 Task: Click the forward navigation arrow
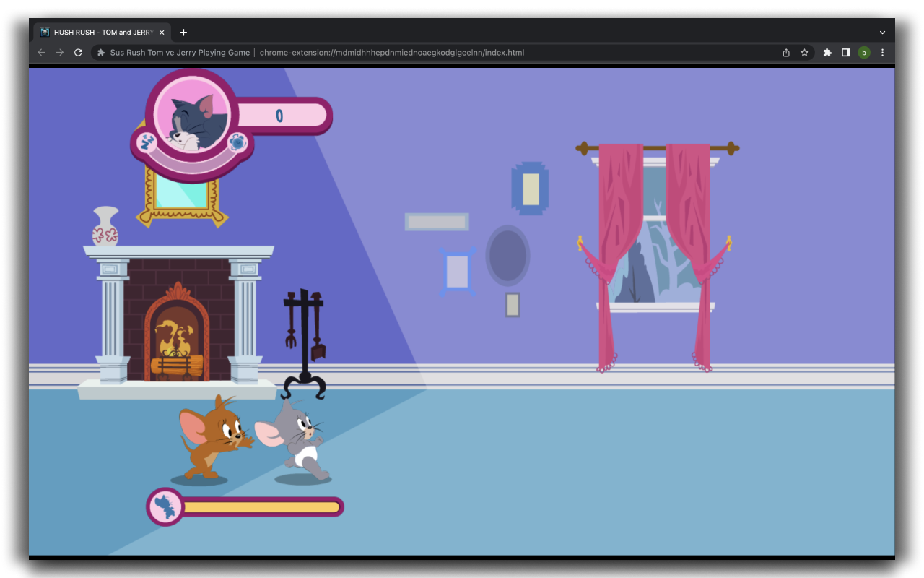(60, 52)
